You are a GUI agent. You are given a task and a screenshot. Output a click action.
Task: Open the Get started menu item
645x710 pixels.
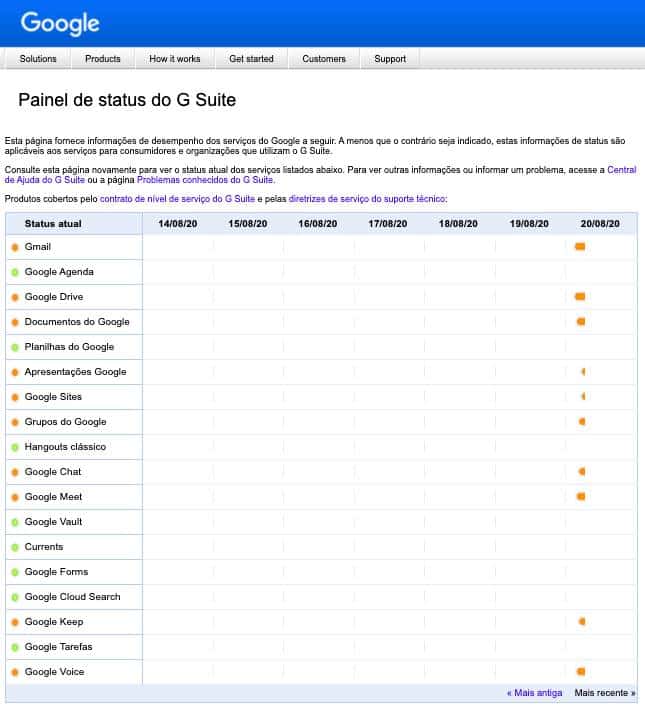coord(251,59)
